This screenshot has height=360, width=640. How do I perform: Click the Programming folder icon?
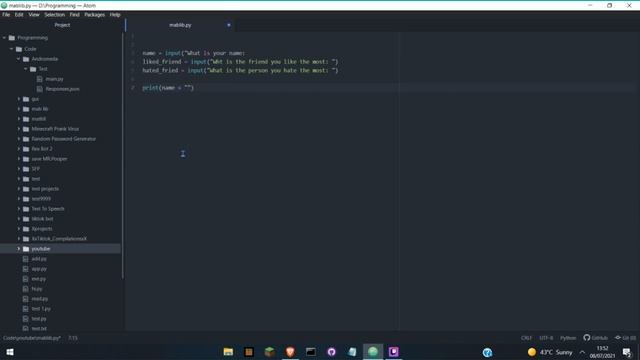tap(12, 38)
